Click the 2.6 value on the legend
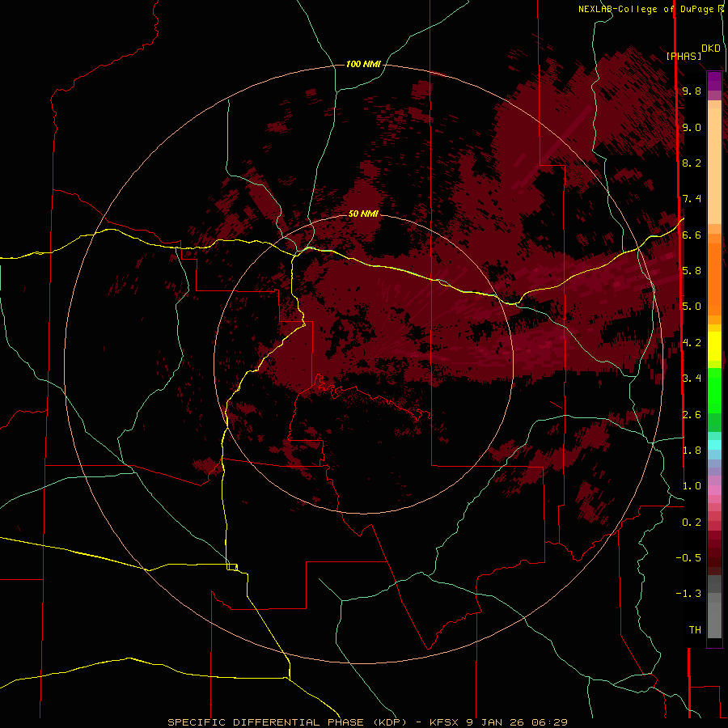This screenshot has width=728, height=728. point(692,415)
